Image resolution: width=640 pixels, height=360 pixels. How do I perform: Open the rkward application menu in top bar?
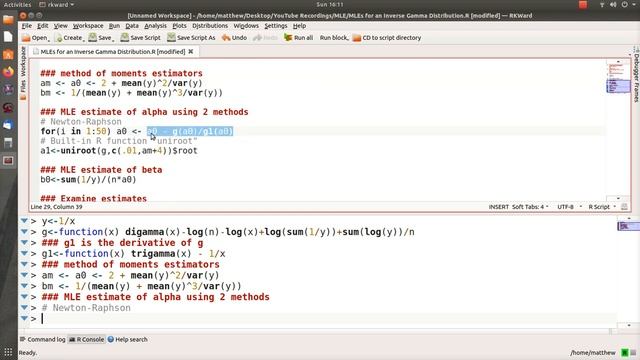(56, 4)
